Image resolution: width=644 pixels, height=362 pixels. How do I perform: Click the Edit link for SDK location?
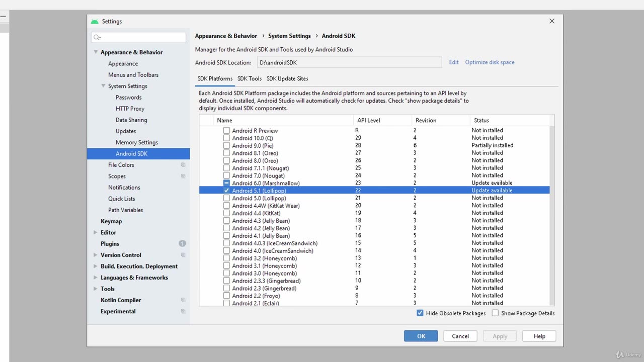[x=454, y=62]
